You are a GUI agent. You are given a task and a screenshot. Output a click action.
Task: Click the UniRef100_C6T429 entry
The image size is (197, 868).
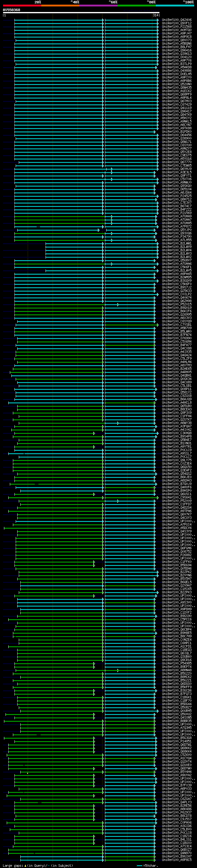point(177,104)
